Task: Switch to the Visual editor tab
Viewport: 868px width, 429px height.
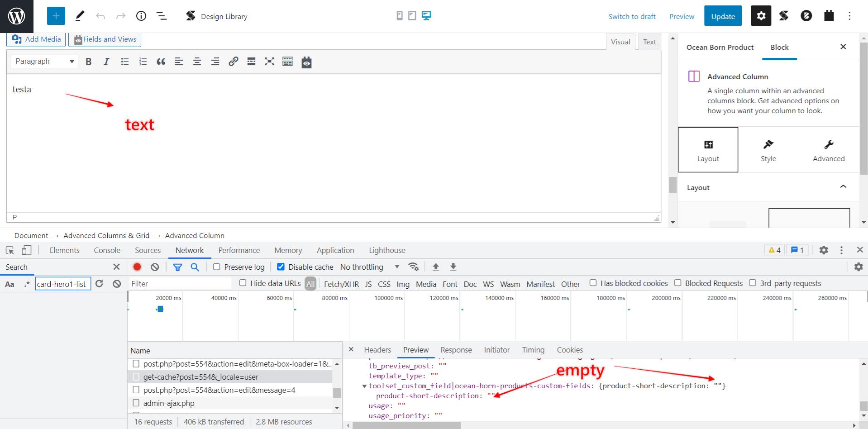Action: (x=620, y=42)
